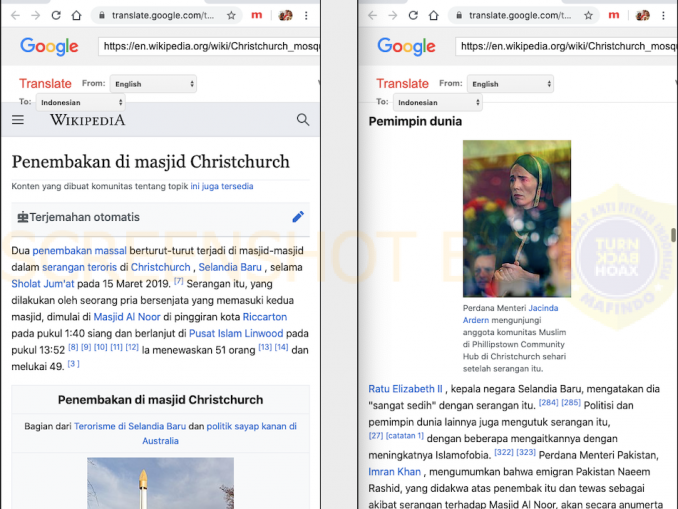The height and width of the screenshot is (509, 678).
Task: Open Wikipedia hamburger menu
Action: coord(18,120)
